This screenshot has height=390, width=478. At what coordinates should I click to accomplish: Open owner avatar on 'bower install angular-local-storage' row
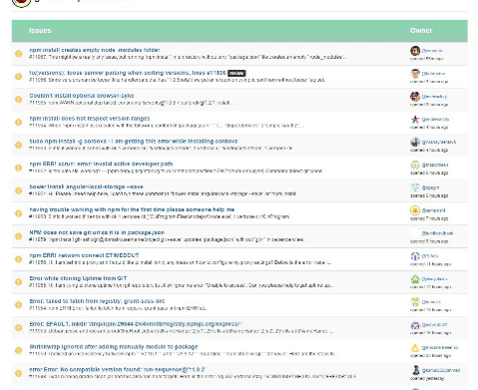[415, 187]
